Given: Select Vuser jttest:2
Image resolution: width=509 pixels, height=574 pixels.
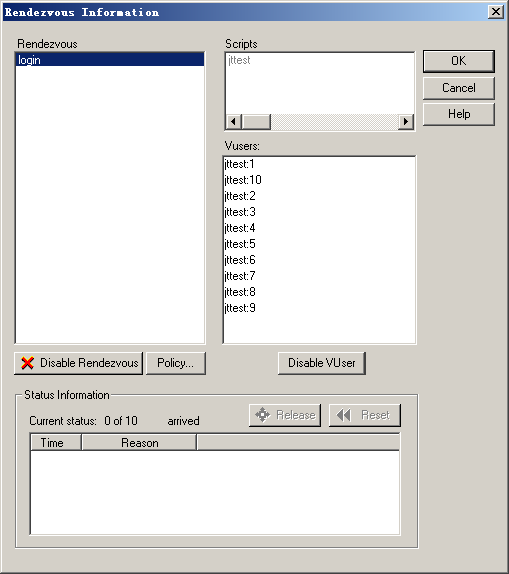Looking at the screenshot, I should (240, 196).
